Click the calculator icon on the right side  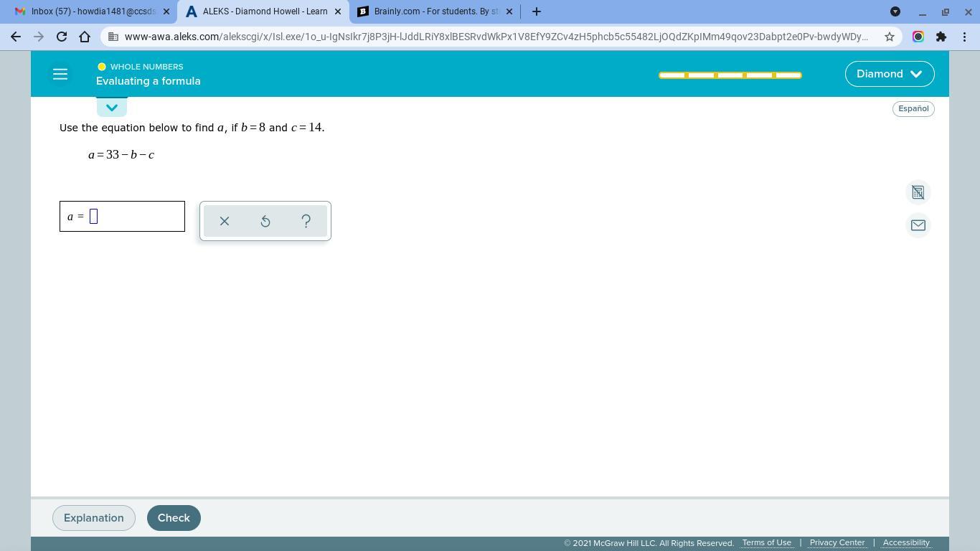pos(918,192)
